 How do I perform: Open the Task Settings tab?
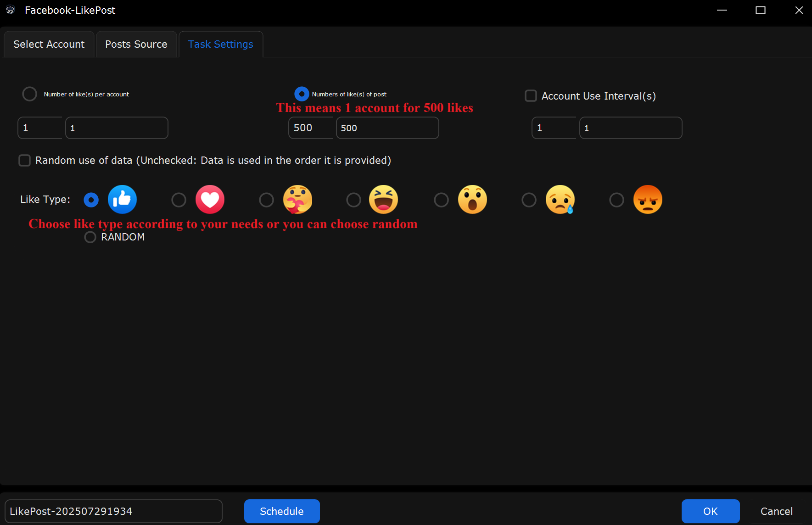(221, 44)
